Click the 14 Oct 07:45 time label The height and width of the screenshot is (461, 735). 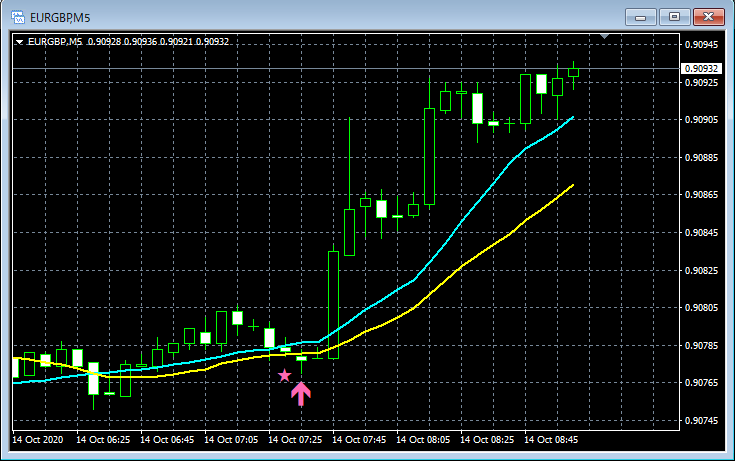tap(359, 440)
